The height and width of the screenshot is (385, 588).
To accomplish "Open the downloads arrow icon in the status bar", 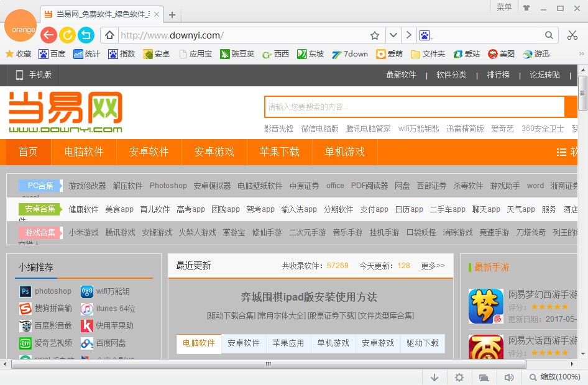I will pos(434,377).
